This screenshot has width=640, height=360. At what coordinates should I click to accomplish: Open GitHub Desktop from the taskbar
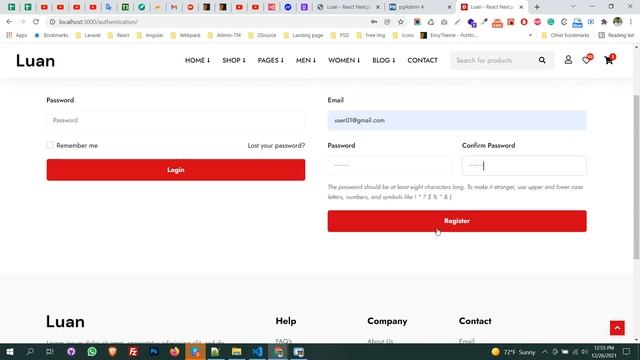pos(71,351)
